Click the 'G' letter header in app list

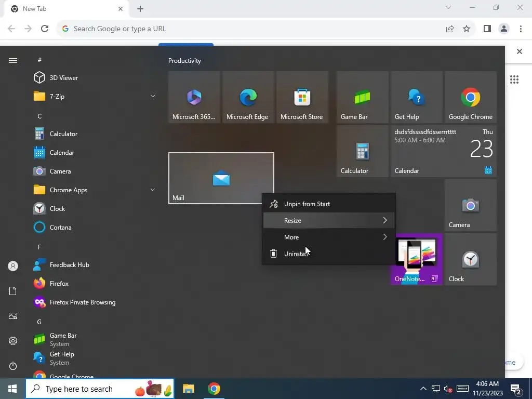click(x=39, y=322)
